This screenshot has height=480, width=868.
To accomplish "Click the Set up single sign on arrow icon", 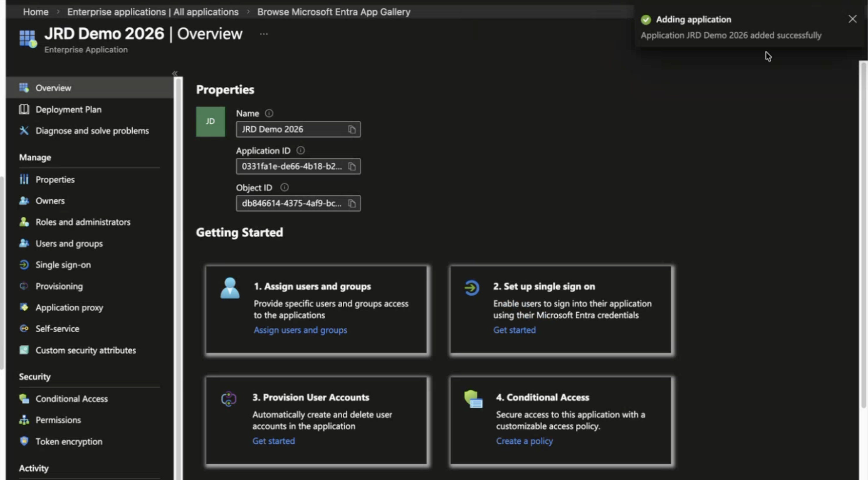I will click(471, 288).
